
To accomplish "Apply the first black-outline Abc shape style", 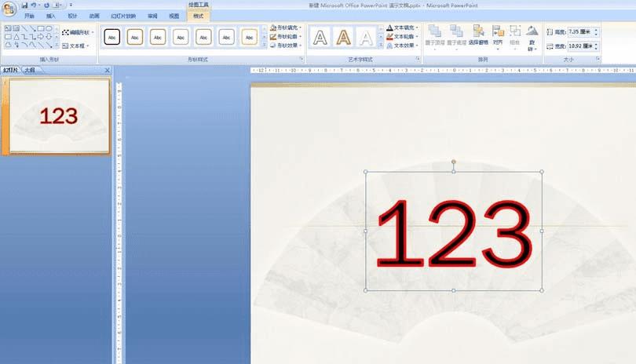I will (x=112, y=37).
